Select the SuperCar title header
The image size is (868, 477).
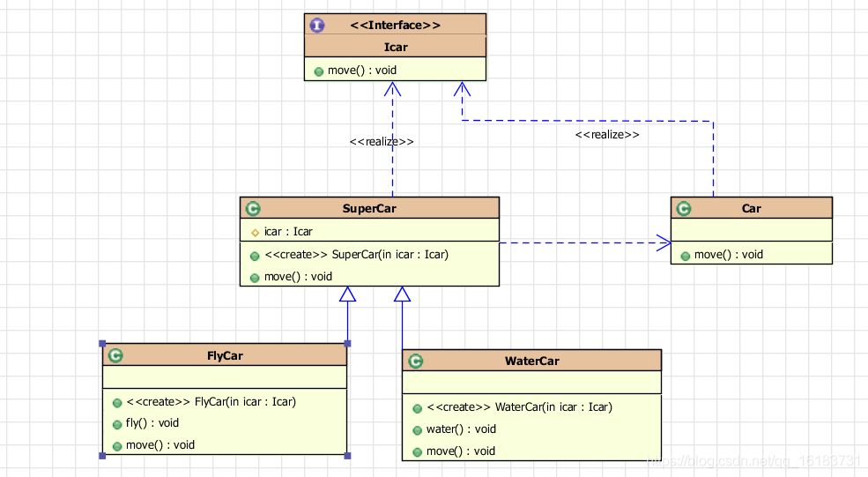point(369,208)
